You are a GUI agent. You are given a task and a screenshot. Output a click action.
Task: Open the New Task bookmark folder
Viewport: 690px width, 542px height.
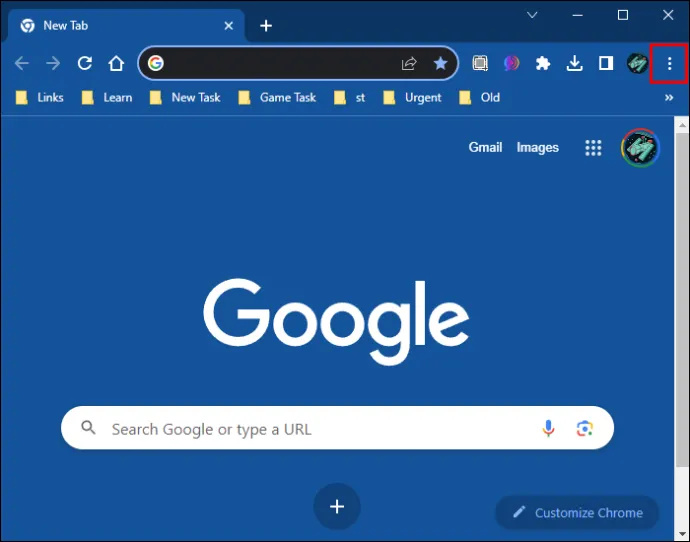coord(185,98)
